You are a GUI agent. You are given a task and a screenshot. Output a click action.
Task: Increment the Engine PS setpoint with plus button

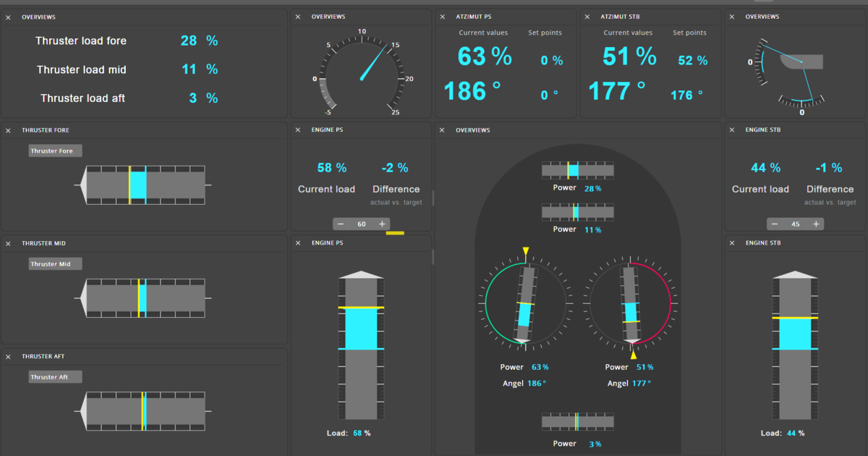point(383,224)
